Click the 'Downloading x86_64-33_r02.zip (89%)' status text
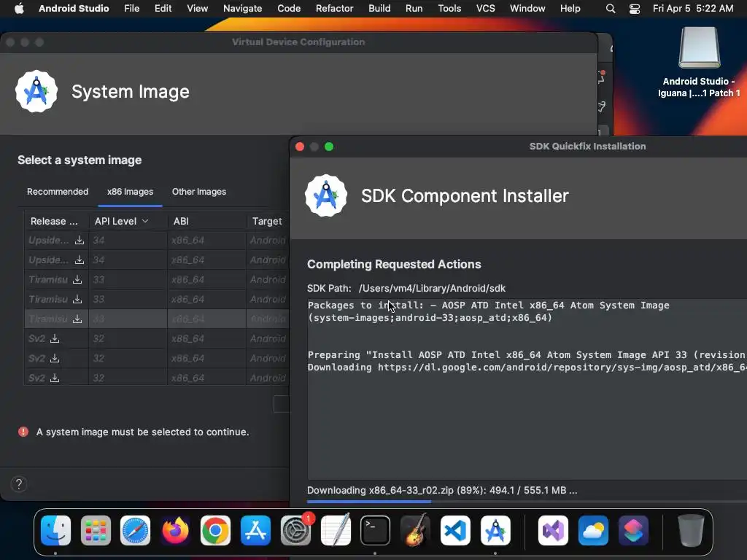Screen dimensions: 747x560 click(442, 490)
